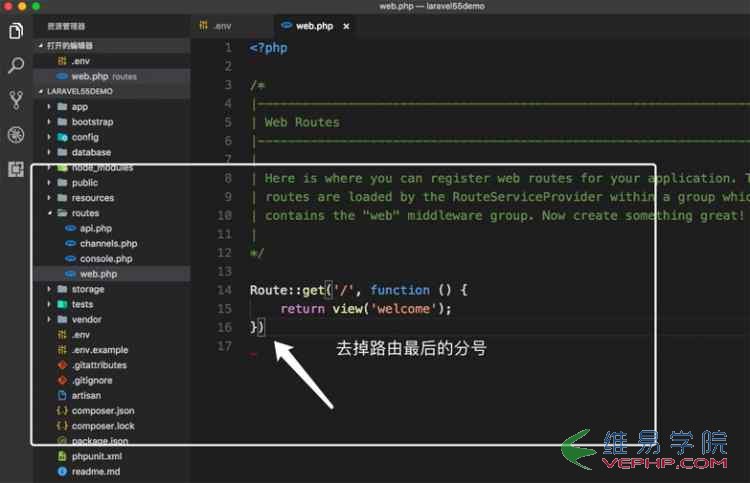Open readme.md file

tap(111, 472)
